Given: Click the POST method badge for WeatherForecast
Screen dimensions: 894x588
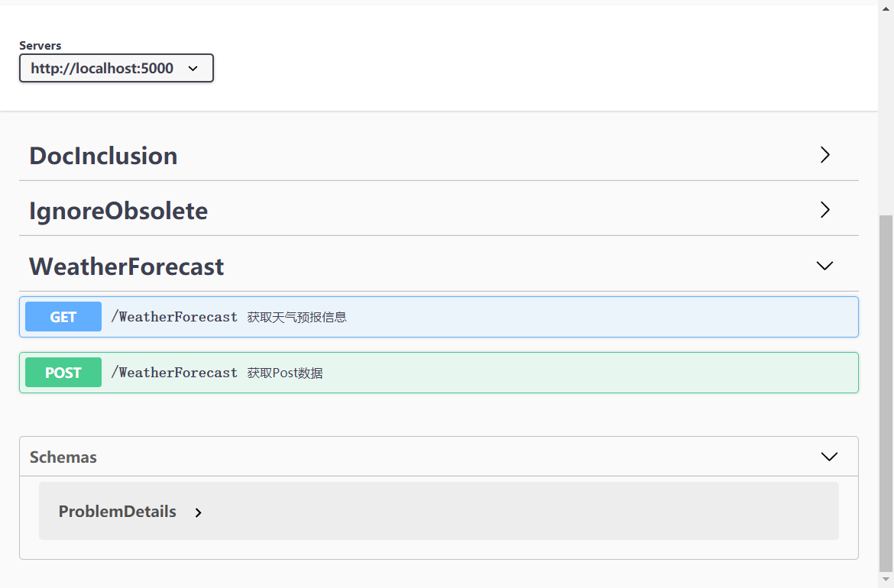Looking at the screenshot, I should pos(63,372).
